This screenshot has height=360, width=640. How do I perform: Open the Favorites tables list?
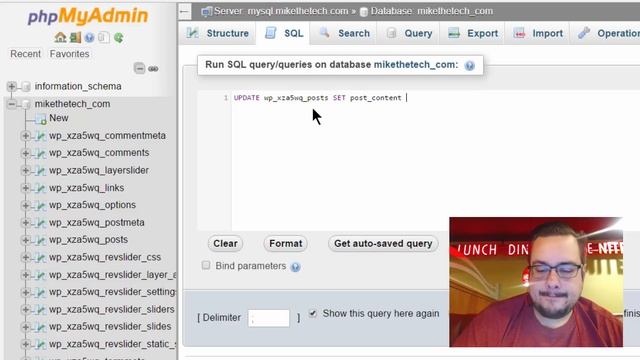[x=69, y=54]
